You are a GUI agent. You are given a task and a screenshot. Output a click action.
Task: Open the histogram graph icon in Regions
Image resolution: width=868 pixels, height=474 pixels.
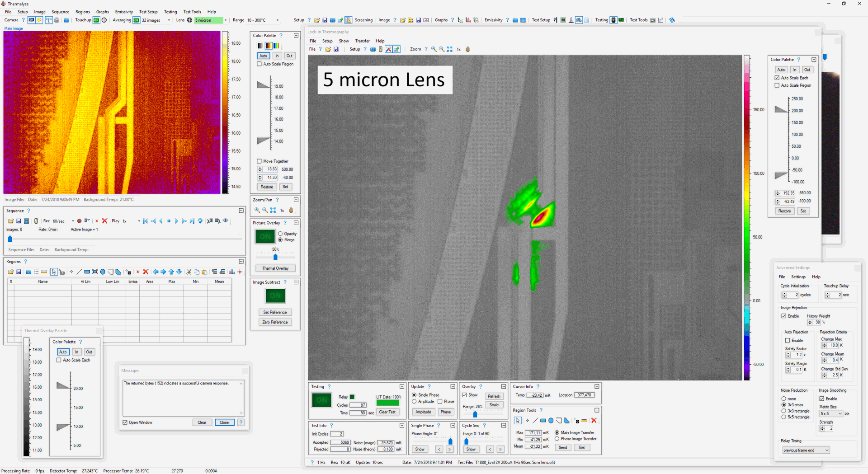pos(232,272)
